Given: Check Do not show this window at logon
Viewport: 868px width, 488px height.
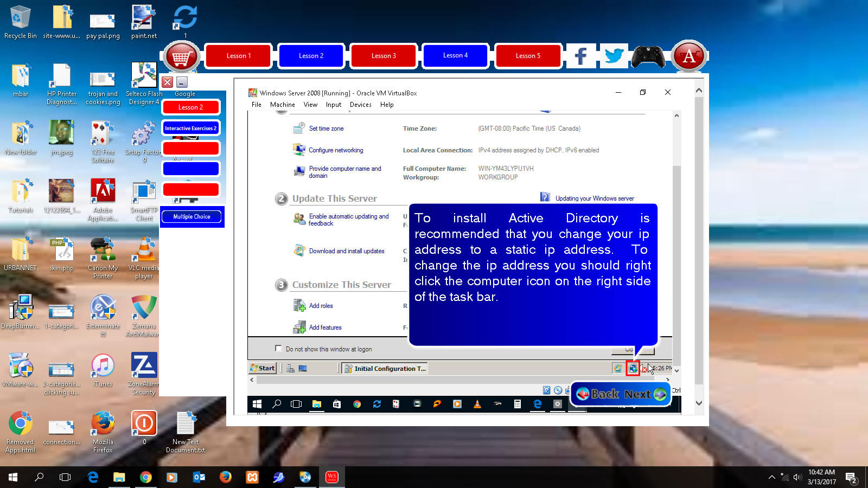Looking at the screenshot, I should point(278,349).
